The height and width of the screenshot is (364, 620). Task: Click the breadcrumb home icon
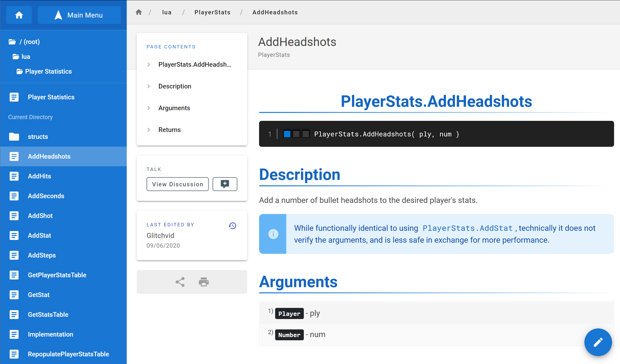click(x=139, y=12)
